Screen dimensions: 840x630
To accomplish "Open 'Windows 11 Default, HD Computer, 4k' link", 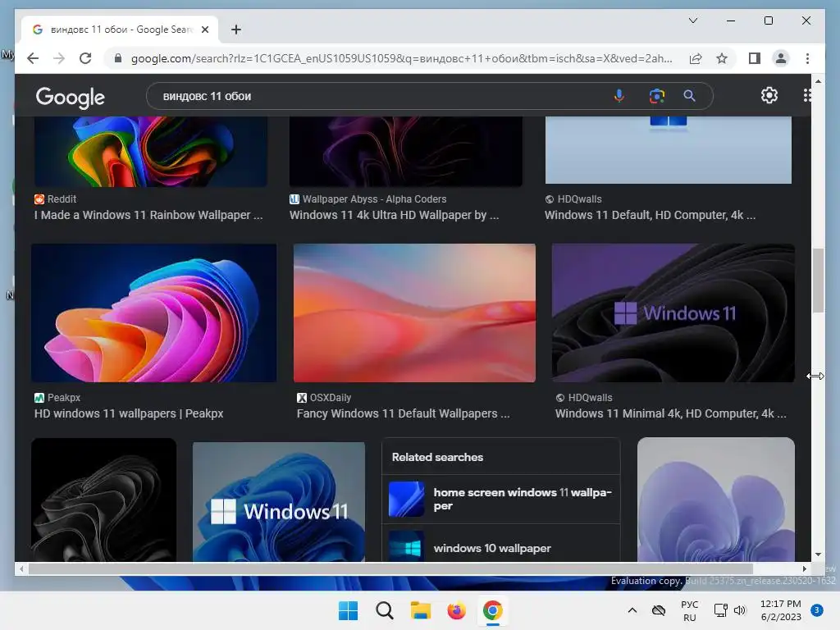I will (x=650, y=215).
